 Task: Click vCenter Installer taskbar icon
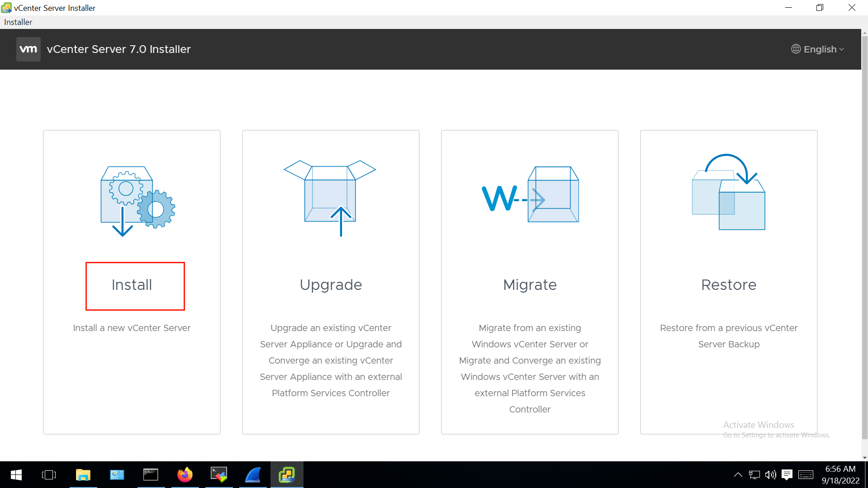point(287,474)
